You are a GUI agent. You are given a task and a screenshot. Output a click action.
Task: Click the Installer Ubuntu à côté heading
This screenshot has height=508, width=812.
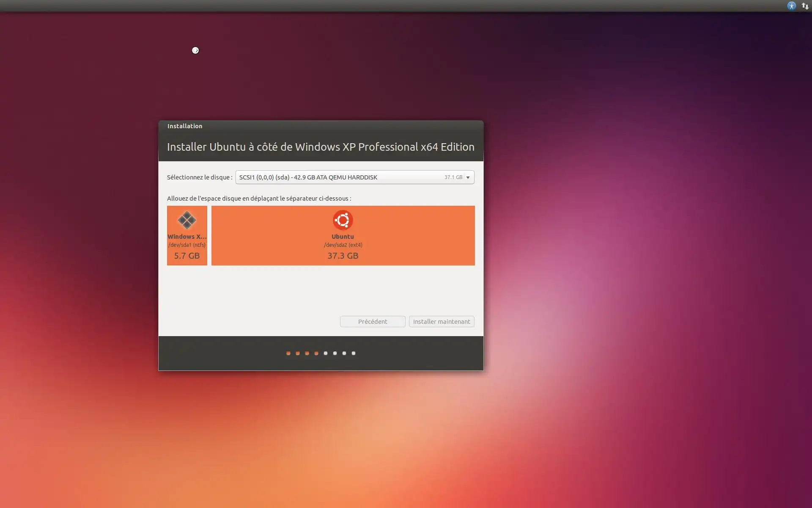click(x=321, y=147)
